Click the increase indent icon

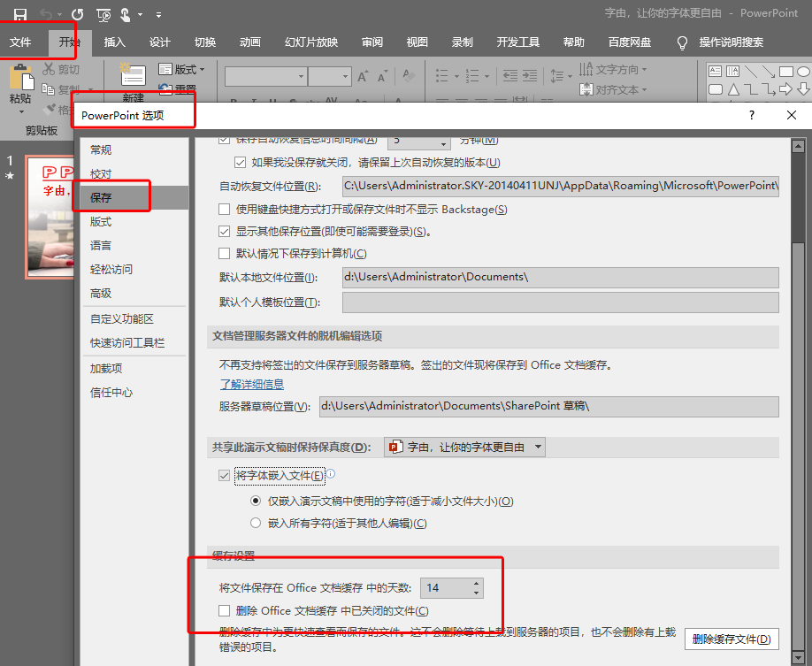(x=530, y=76)
